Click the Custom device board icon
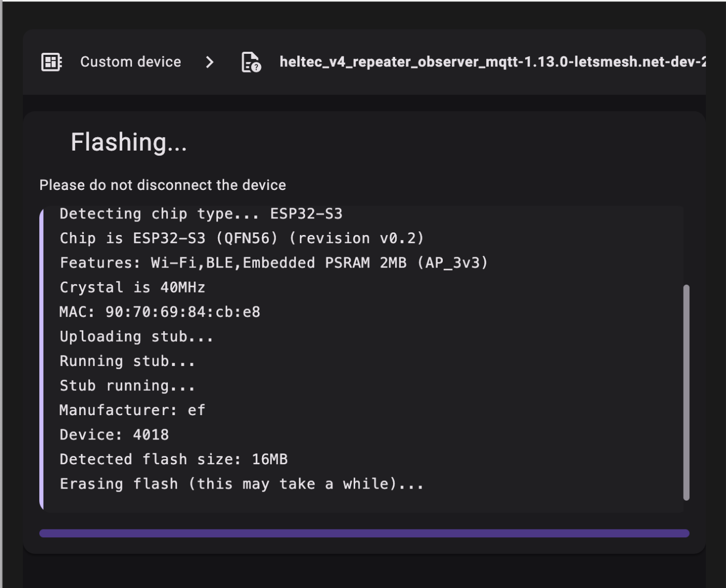 pyautogui.click(x=51, y=62)
